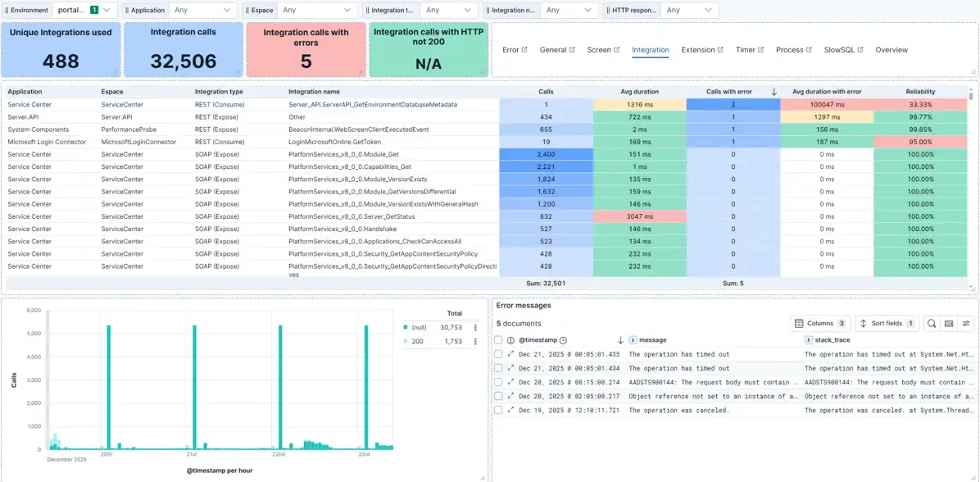Expand the Dec 19 12:10:11.721 document row
The image size is (980, 482).
point(510,410)
